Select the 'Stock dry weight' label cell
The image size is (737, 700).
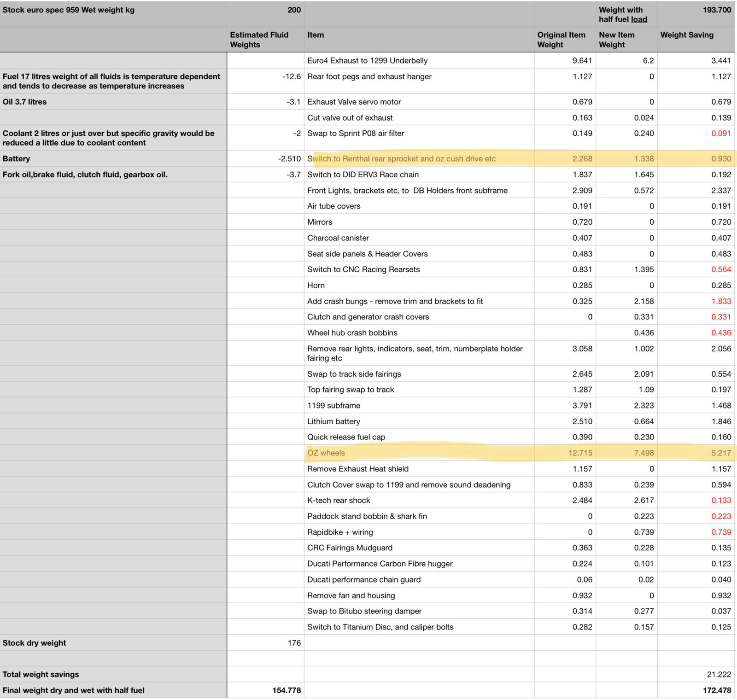(113, 643)
